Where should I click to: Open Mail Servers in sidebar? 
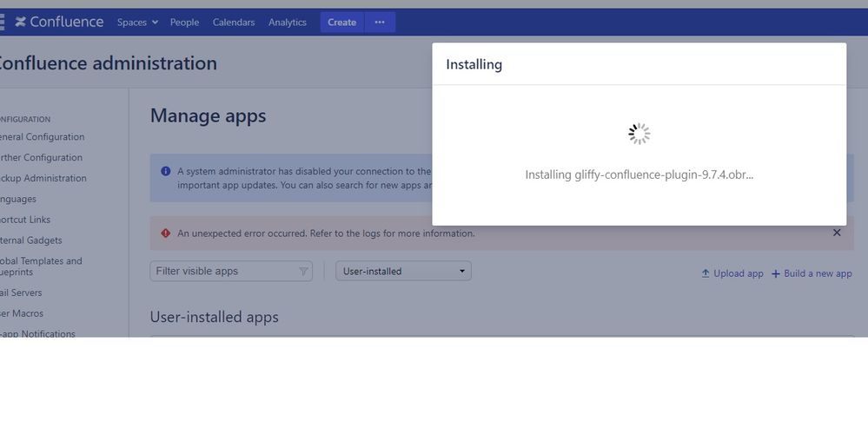tap(21, 293)
